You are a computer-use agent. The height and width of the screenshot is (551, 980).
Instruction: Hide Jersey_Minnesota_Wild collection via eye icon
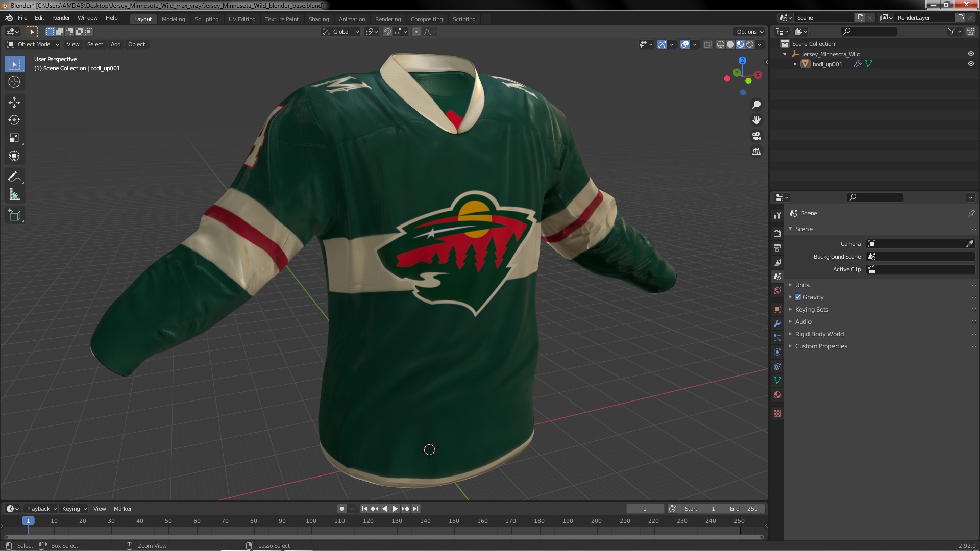click(x=971, y=54)
